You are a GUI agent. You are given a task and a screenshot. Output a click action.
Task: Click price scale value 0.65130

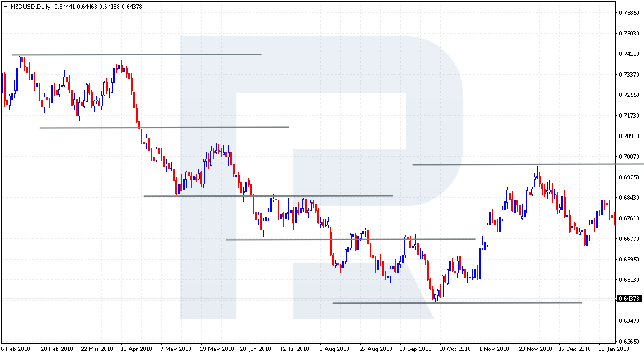tap(629, 279)
